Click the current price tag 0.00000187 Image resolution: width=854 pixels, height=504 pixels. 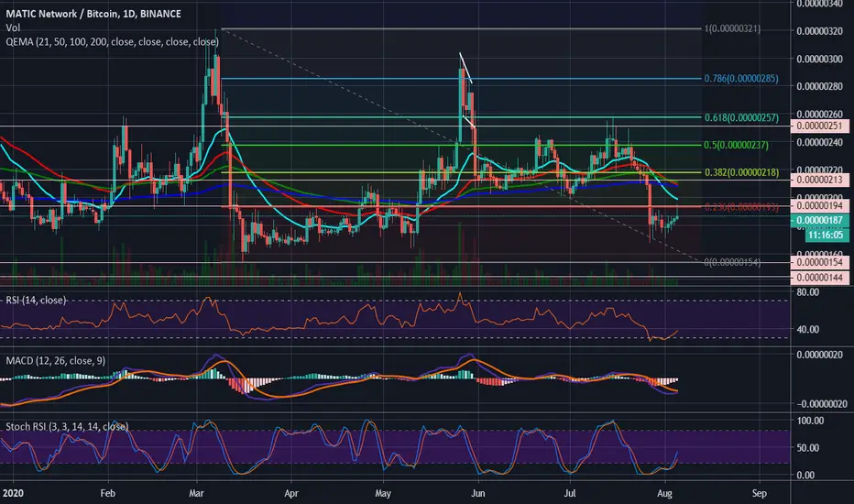tap(820, 220)
